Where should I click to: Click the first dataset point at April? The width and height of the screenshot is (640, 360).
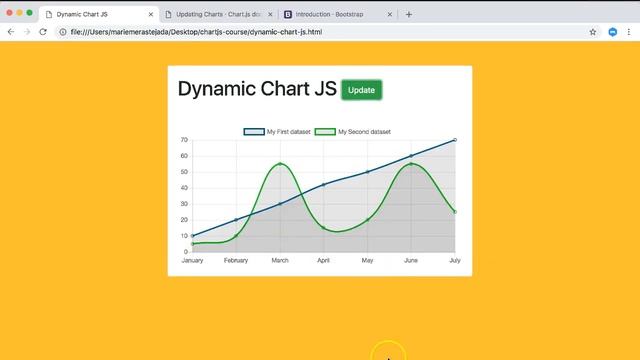(x=324, y=185)
